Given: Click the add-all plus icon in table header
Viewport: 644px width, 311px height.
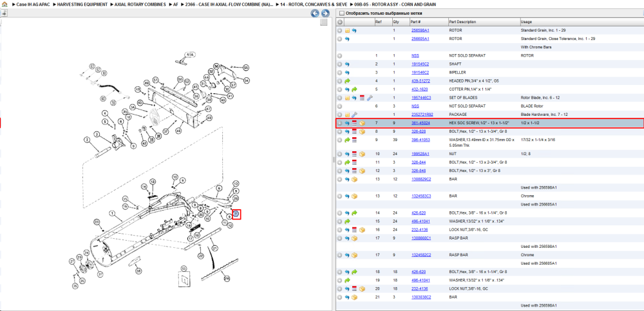Looking at the screenshot, I should [339, 22].
